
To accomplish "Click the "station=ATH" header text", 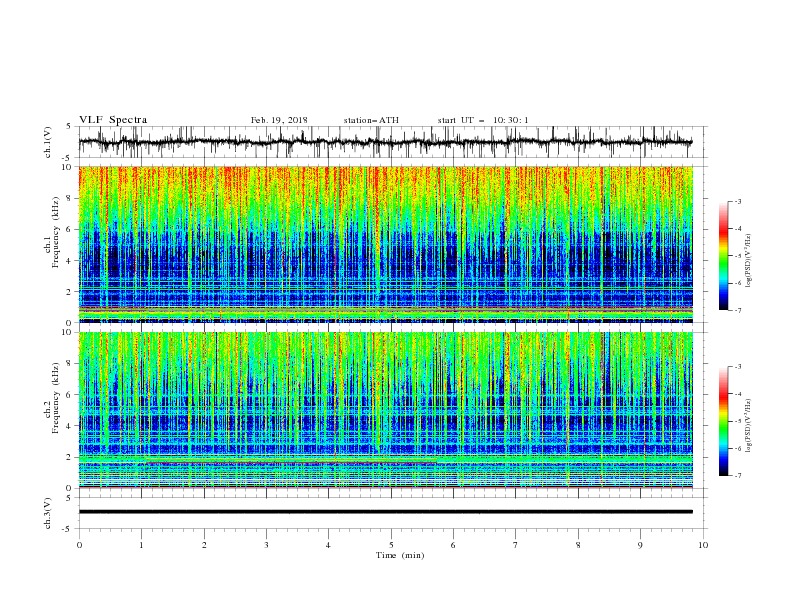I will tap(371, 120).
